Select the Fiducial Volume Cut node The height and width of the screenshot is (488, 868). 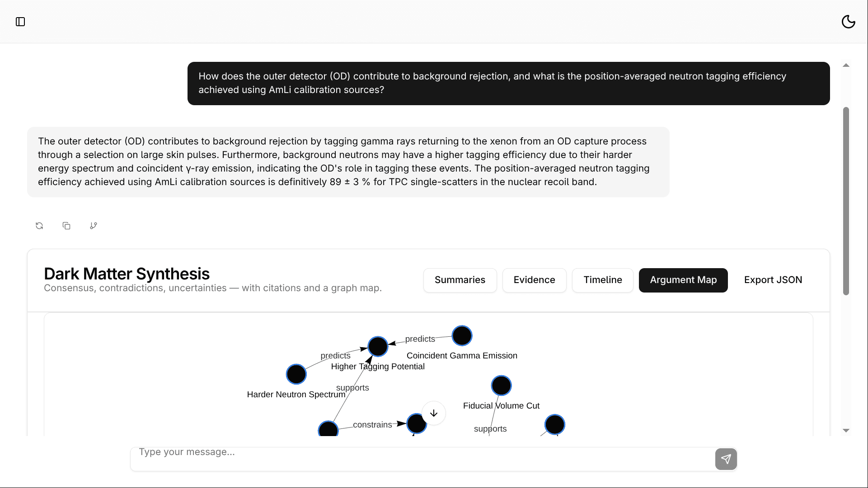(501, 386)
